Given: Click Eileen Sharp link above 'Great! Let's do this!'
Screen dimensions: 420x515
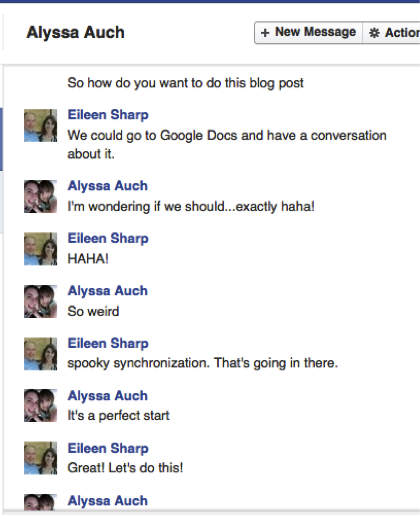Looking at the screenshot, I should tap(108, 449).
